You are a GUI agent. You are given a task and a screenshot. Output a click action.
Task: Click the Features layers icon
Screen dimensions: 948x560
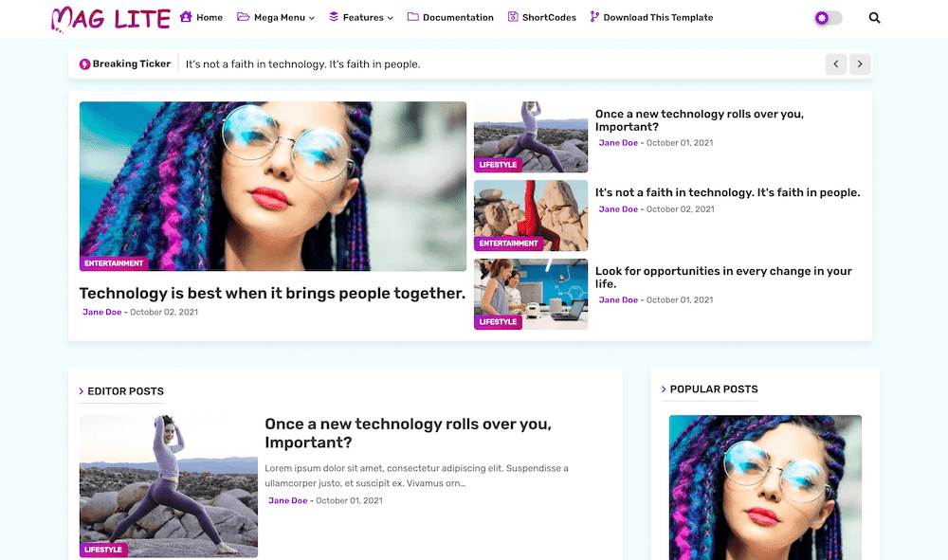point(334,17)
